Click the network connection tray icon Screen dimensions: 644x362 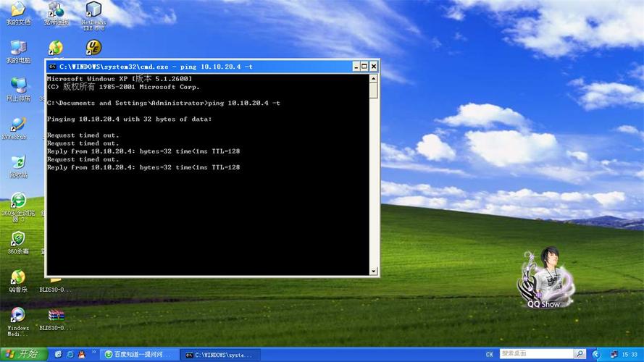point(614,355)
